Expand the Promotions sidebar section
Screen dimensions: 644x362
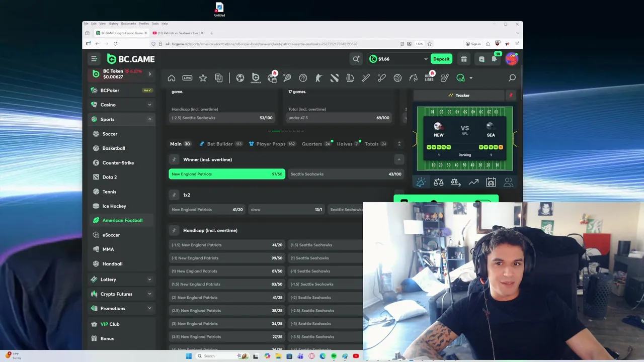point(149,308)
